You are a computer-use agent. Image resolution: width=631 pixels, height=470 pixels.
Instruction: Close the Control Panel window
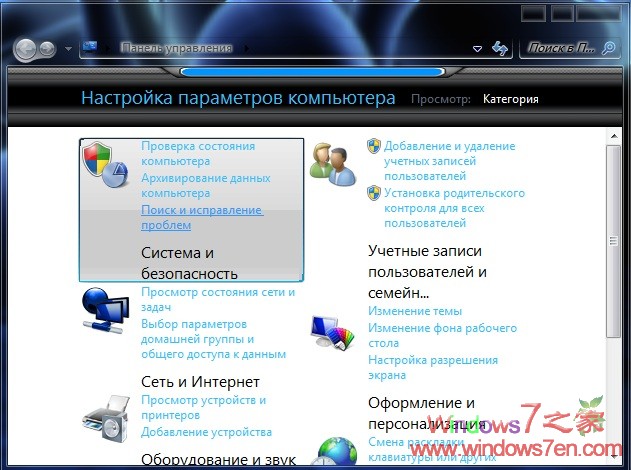[599, 14]
